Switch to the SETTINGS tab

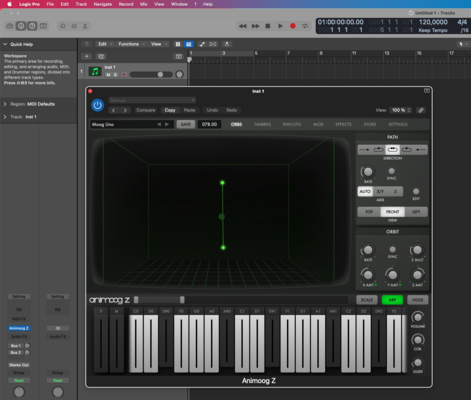tap(398, 124)
